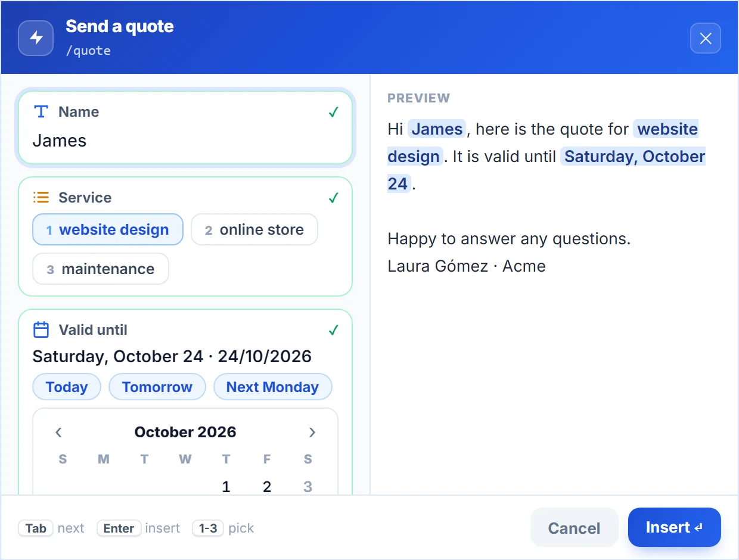Viewport: 739px width, 560px height.
Task: Cancel the quote snippet
Action: coord(574,527)
